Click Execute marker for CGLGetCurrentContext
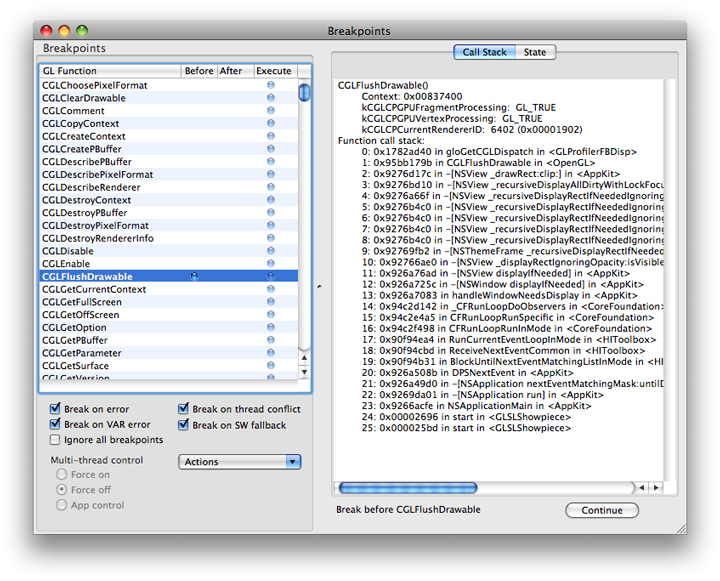This screenshot has width=720, height=581. (271, 289)
